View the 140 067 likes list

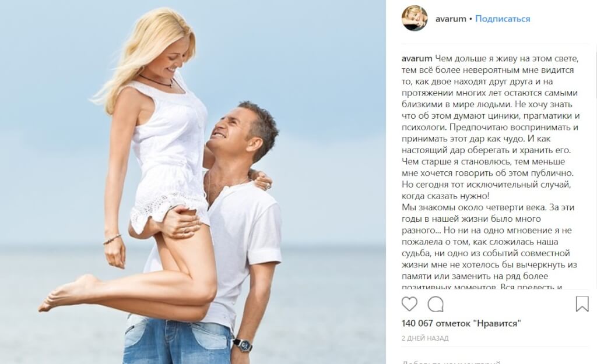pos(461,323)
